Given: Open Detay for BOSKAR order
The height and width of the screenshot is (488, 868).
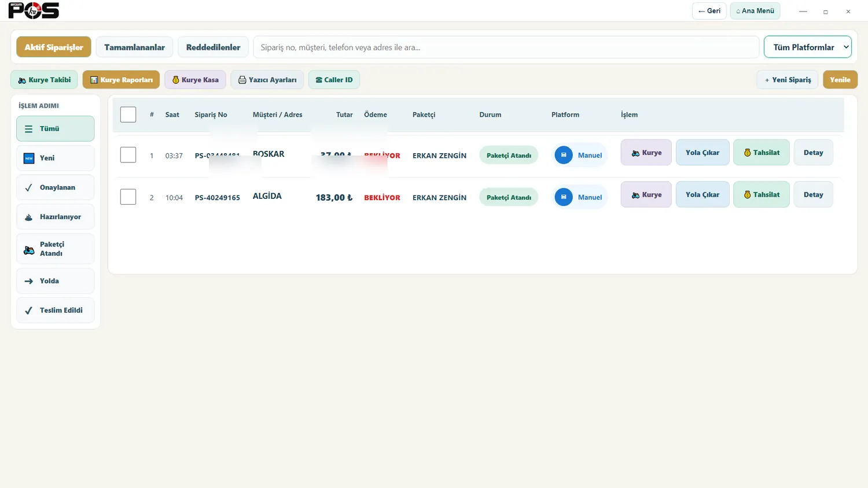Looking at the screenshot, I should [x=814, y=153].
